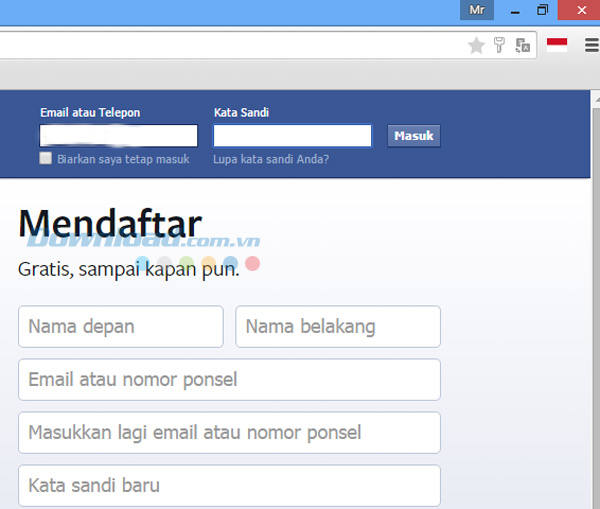600x509 pixels.
Task: Click the Kata sandi baru field
Action: coord(230,486)
